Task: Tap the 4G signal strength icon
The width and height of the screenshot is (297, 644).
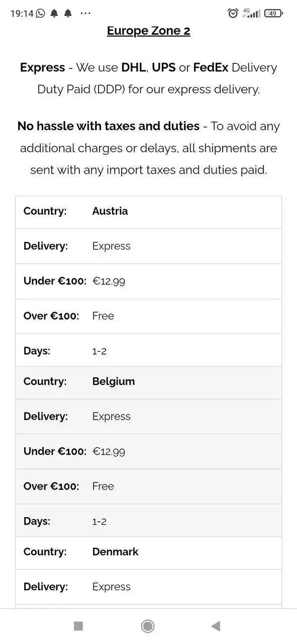Action: 251,13
